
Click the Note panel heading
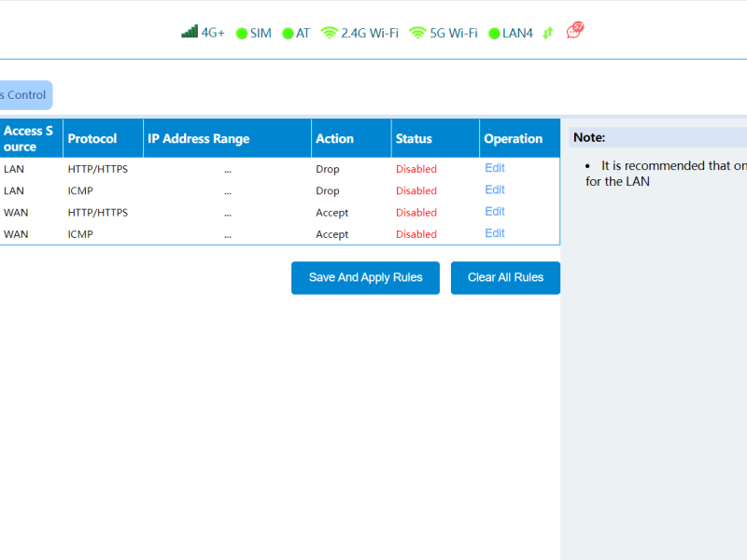pyautogui.click(x=589, y=137)
